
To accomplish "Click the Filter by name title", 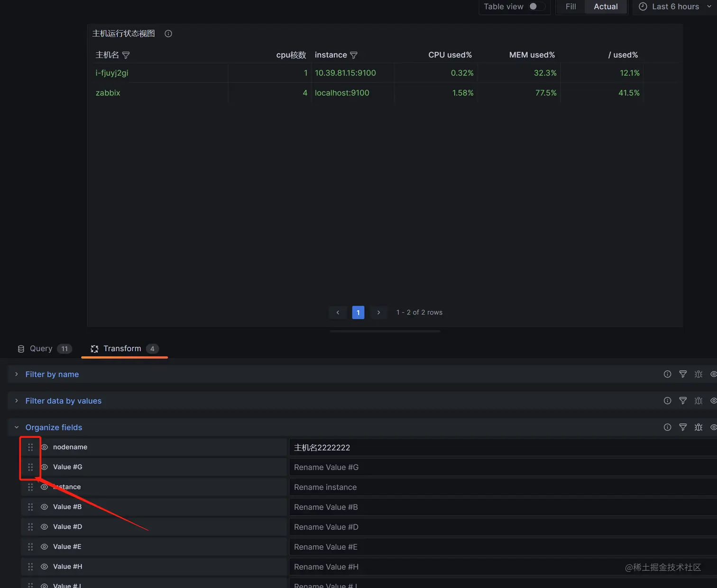I will coord(52,374).
